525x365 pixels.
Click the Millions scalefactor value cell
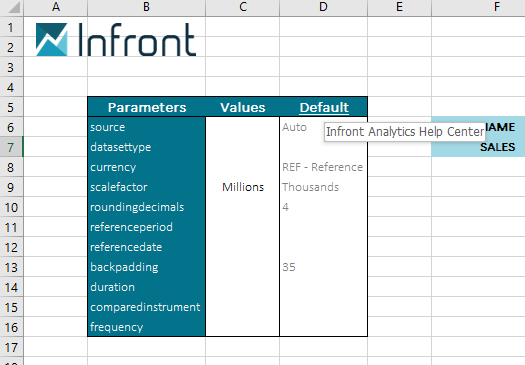point(243,187)
